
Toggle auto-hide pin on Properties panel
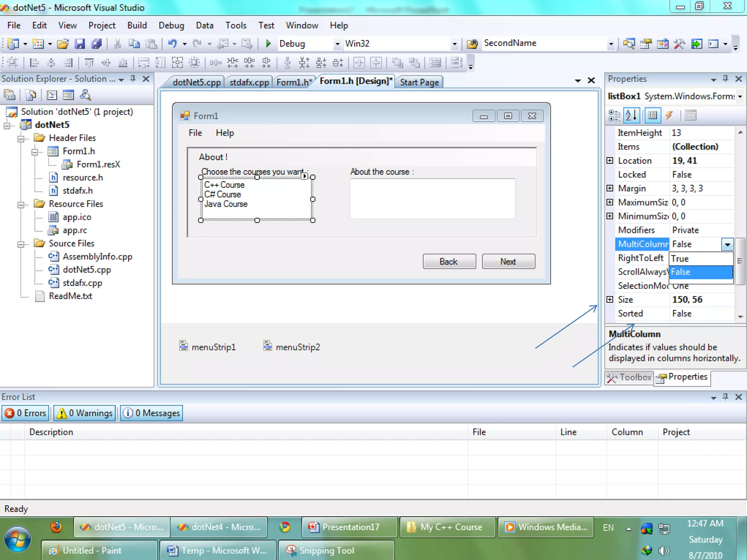coord(725,79)
